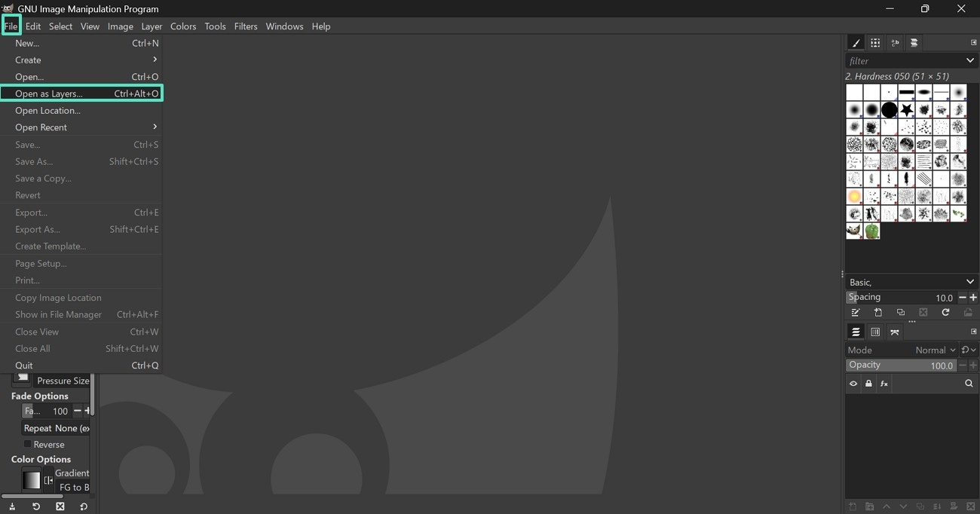Open the layer mode group switch dropdown
980x514 pixels.
pos(969,350)
